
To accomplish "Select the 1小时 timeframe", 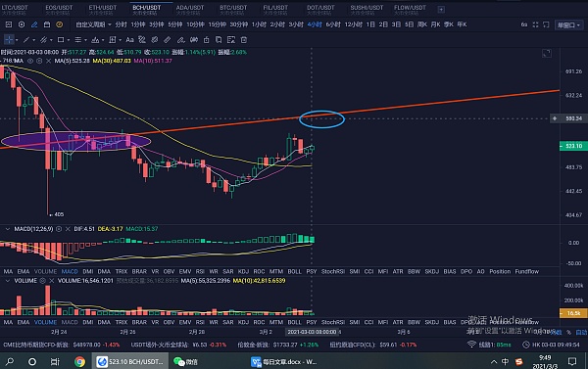I will [259, 24].
